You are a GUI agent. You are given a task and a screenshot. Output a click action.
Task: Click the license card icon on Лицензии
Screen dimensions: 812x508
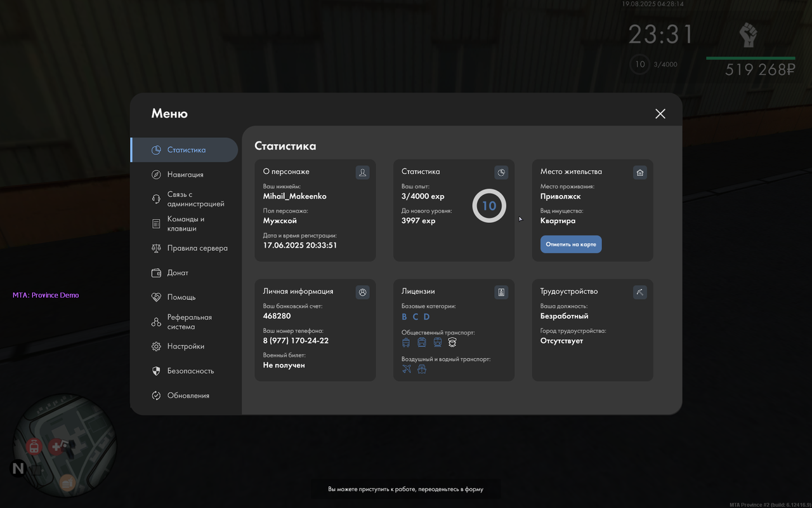501,292
